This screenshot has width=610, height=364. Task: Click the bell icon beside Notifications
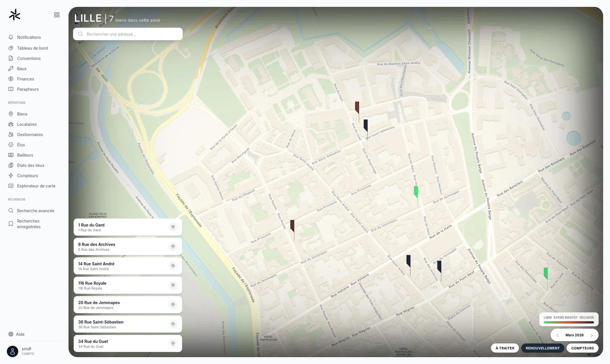click(11, 37)
